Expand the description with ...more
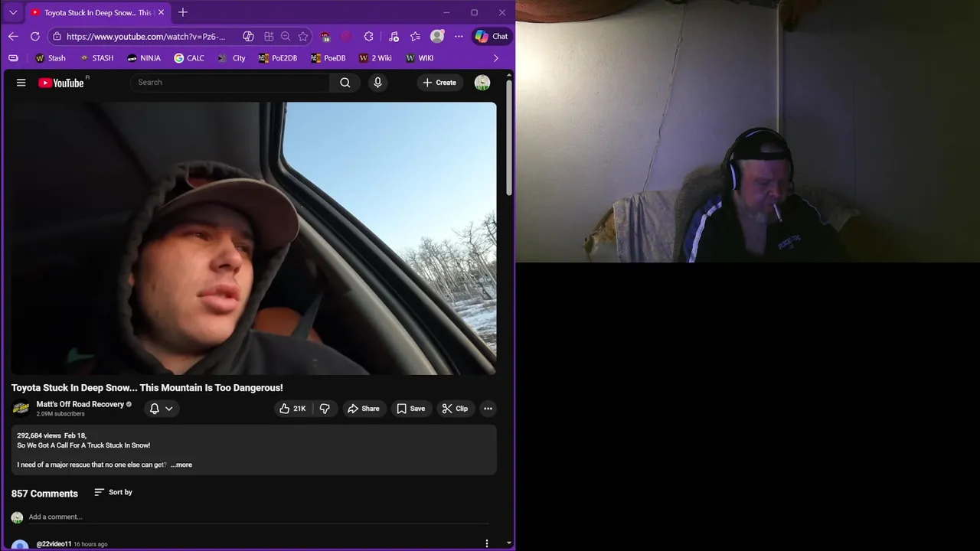Screen dimensions: 980x551 [x=181, y=465]
